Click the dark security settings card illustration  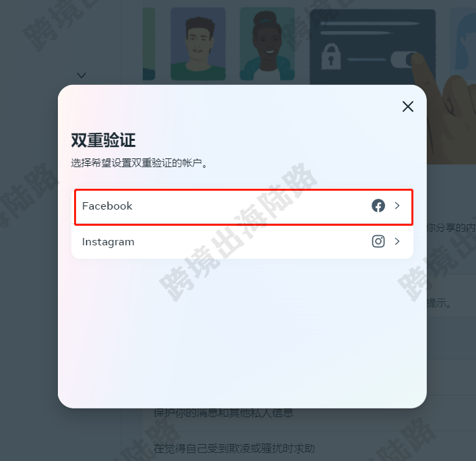click(372, 47)
